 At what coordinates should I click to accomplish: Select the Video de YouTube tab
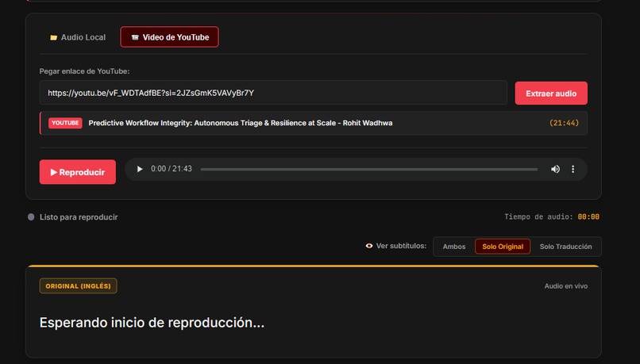tap(169, 37)
